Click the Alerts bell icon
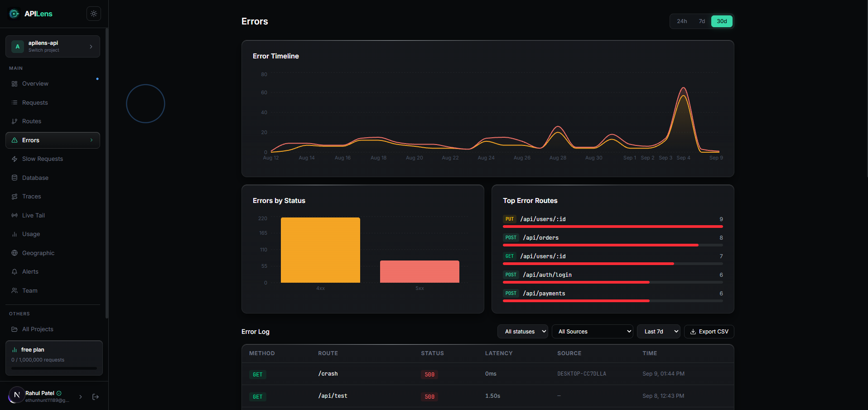 (14, 272)
